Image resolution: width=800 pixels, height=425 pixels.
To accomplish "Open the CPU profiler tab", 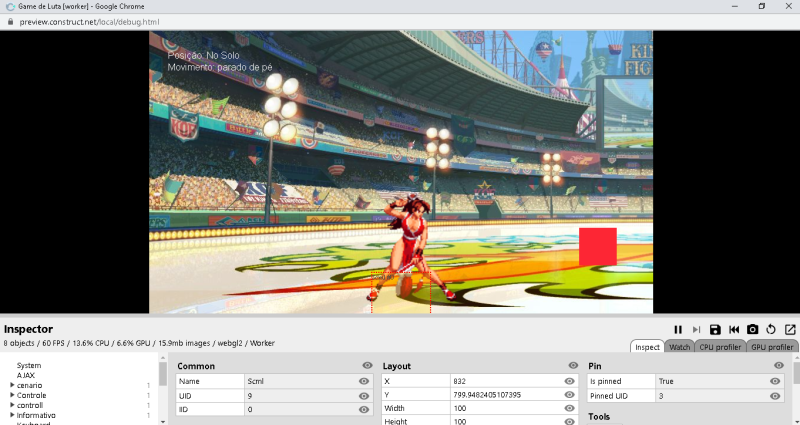I will click(720, 347).
